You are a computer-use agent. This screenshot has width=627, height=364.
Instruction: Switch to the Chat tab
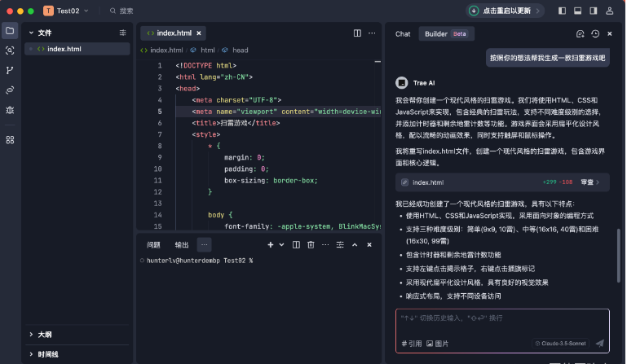(403, 34)
